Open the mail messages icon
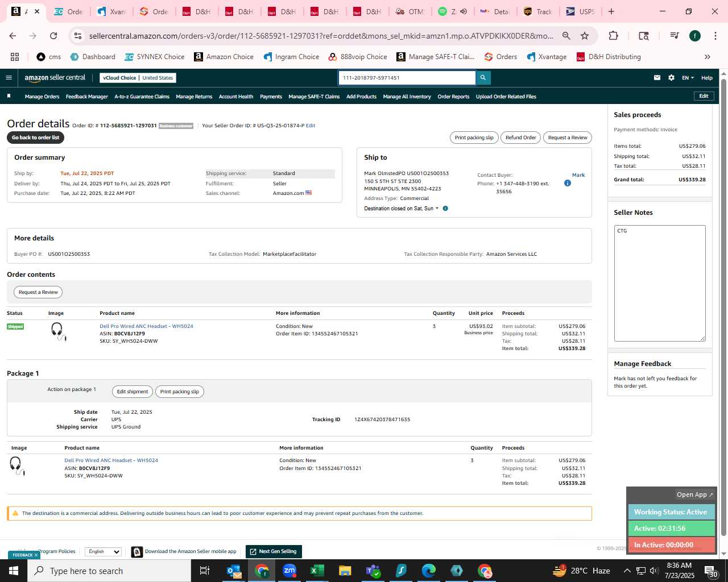This screenshot has width=728, height=582. 657,78
